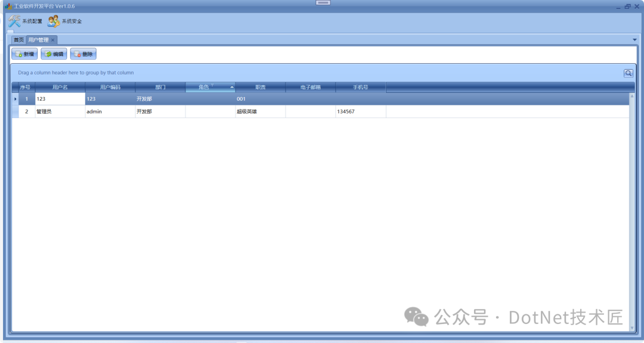Click the admin user code cell

coord(110,111)
